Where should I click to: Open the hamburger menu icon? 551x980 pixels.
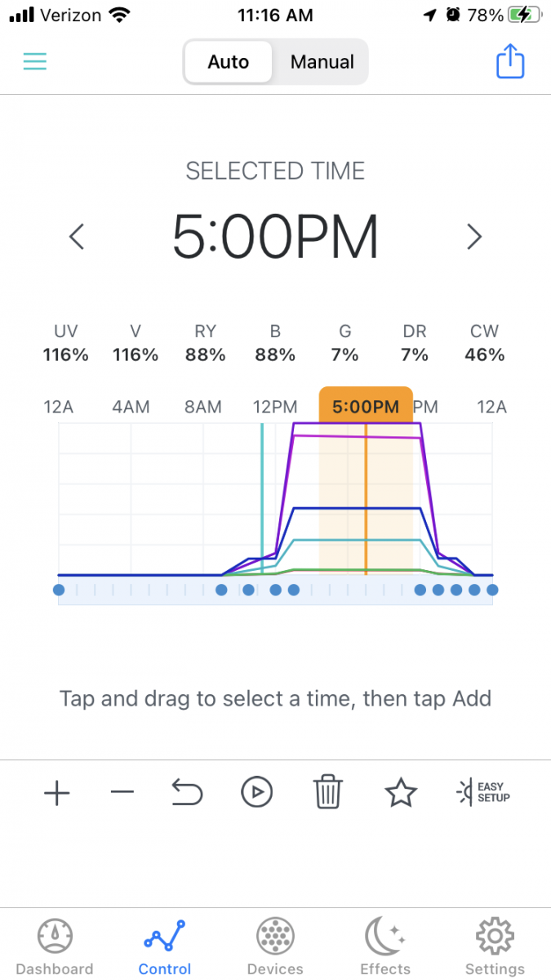point(35,62)
